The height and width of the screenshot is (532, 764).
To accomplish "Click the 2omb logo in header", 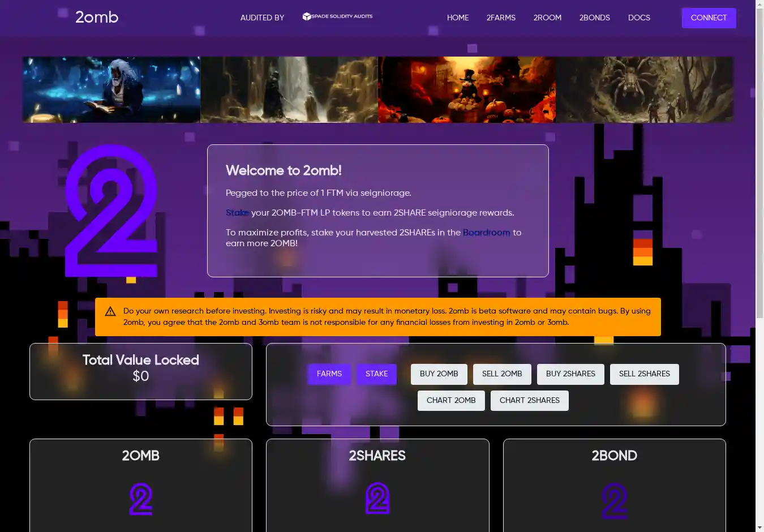I will (x=97, y=18).
